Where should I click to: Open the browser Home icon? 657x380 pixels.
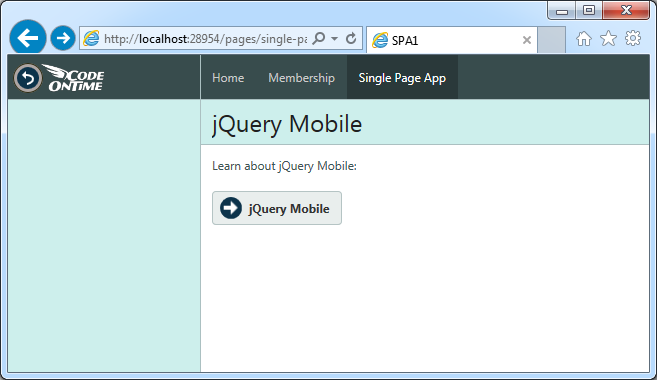584,39
